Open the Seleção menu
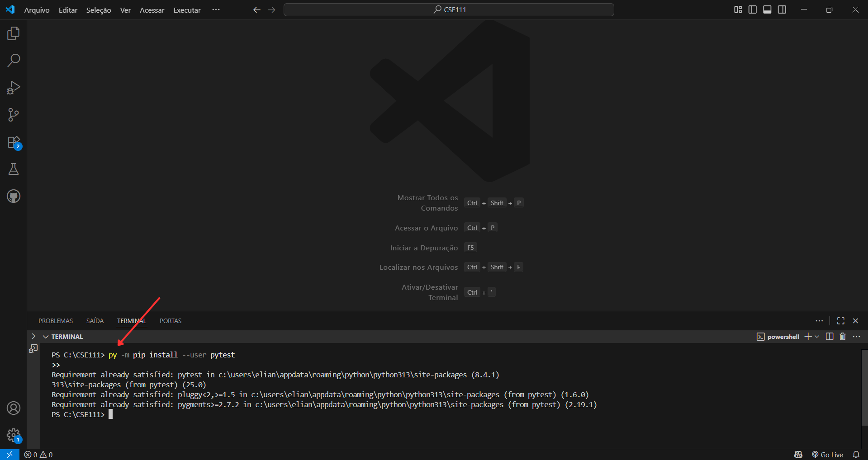This screenshot has height=460, width=868. click(x=99, y=10)
